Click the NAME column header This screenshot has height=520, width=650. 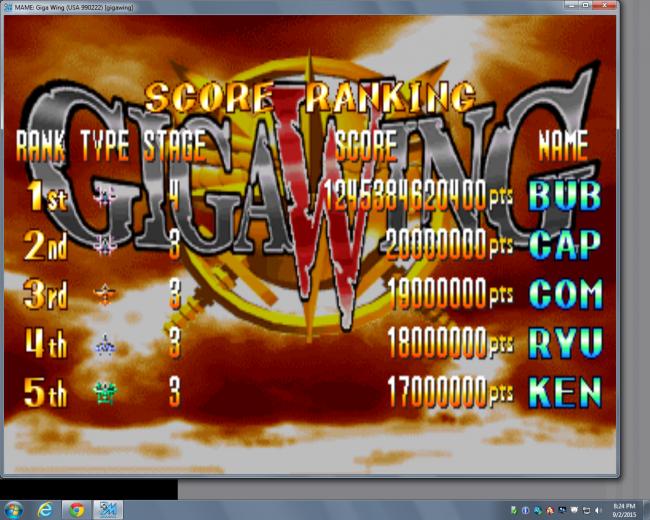pyautogui.click(x=563, y=146)
